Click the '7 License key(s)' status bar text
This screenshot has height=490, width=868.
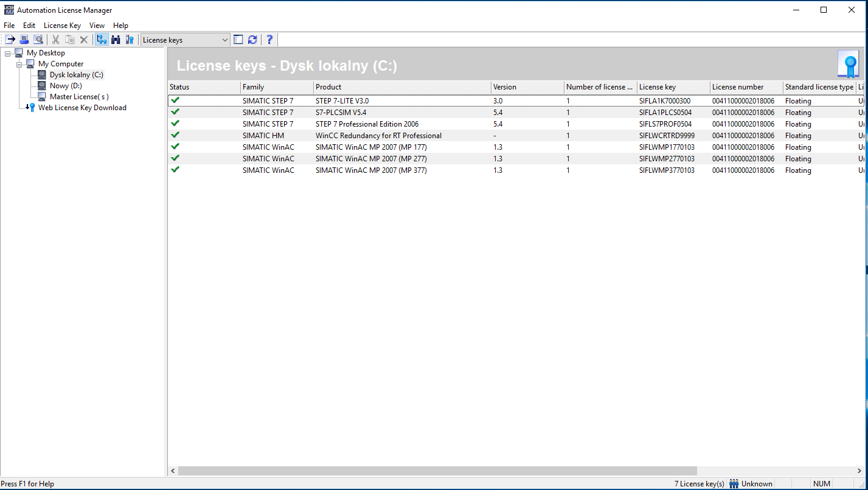700,484
